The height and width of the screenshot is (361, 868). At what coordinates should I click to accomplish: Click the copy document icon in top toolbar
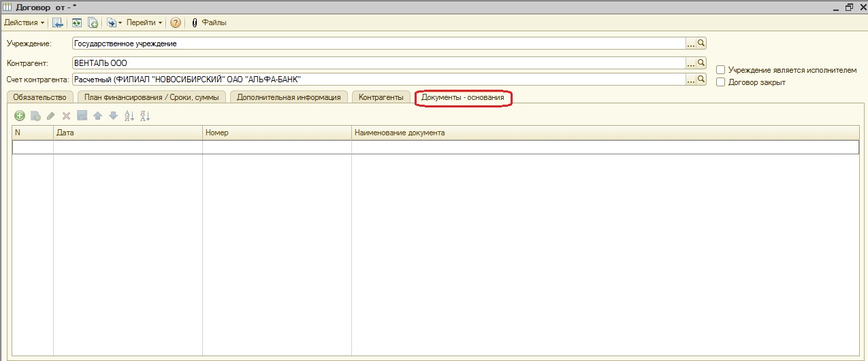(93, 22)
